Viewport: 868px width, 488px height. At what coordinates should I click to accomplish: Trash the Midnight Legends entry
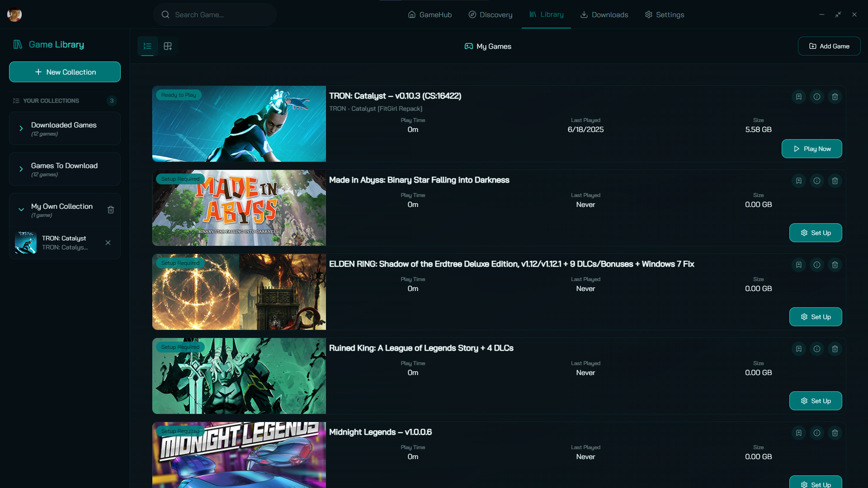(835, 433)
